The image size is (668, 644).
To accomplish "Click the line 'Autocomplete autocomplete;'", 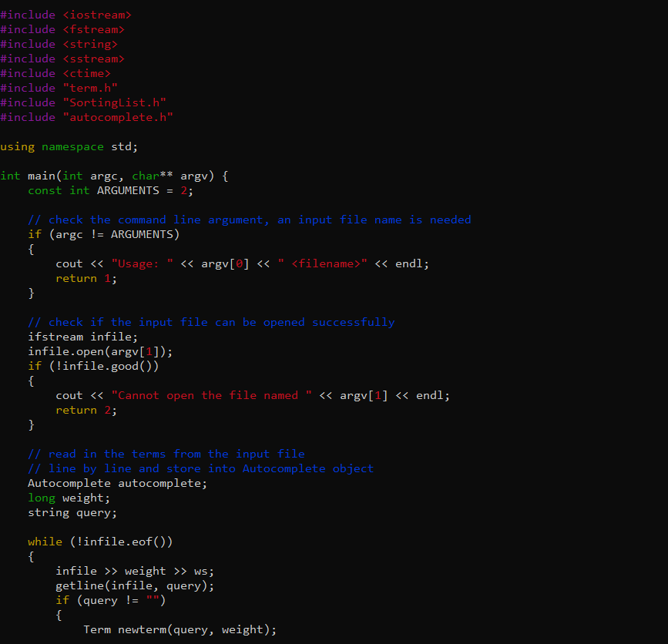I will pyautogui.click(x=118, y=484).
